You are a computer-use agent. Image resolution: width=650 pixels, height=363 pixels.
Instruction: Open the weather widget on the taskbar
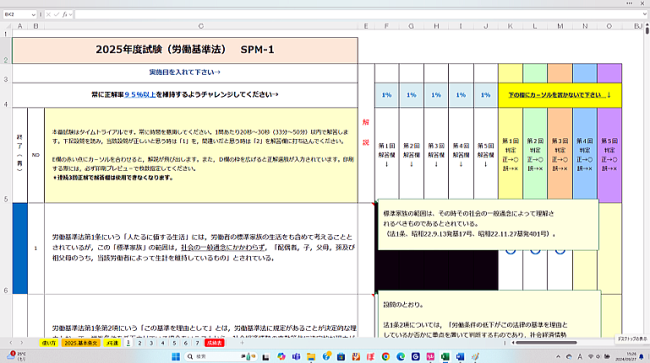coord(17,356)
